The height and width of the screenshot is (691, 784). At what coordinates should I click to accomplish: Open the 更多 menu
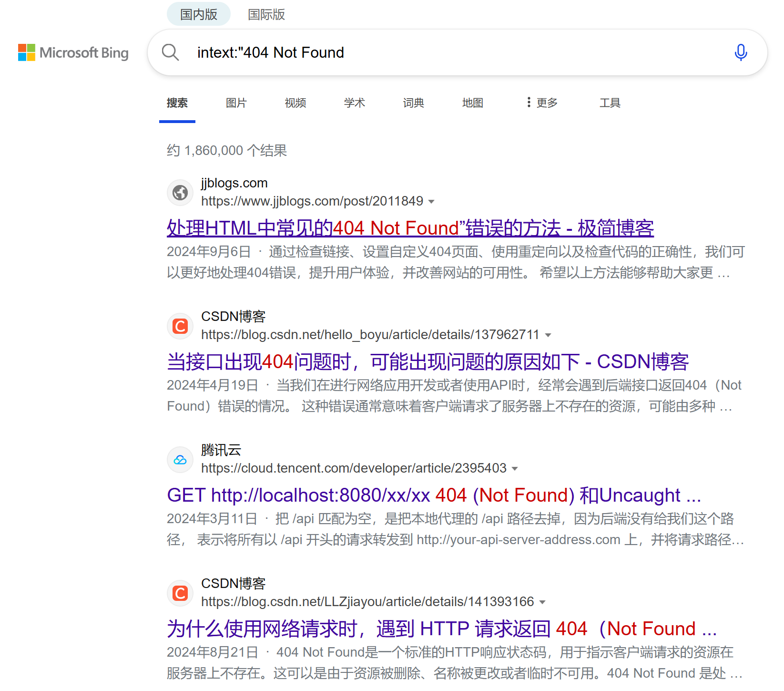coord(542,103)
